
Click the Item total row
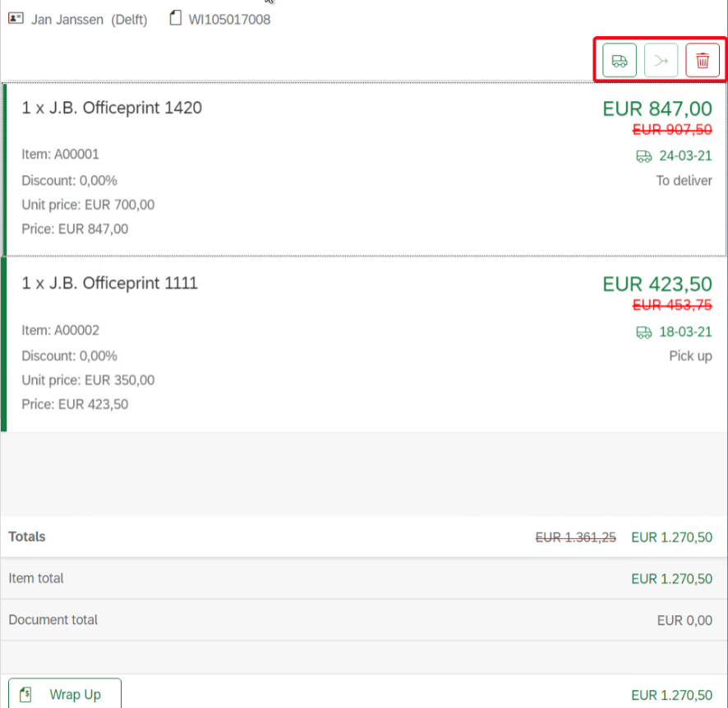pos(36,578)
